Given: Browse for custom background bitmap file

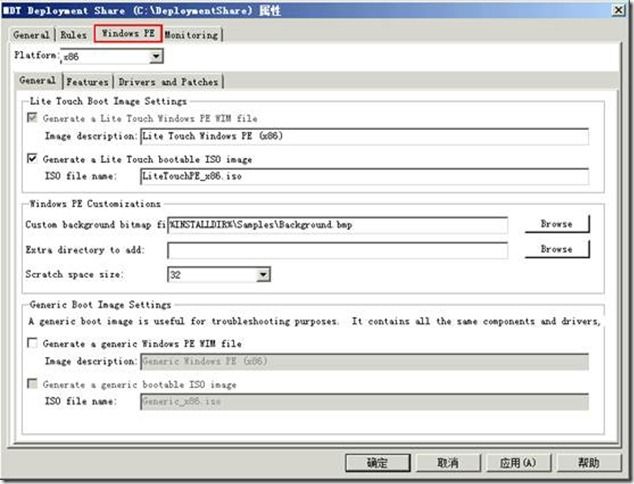Looking at the screenshot, I should tap(557, 224).
